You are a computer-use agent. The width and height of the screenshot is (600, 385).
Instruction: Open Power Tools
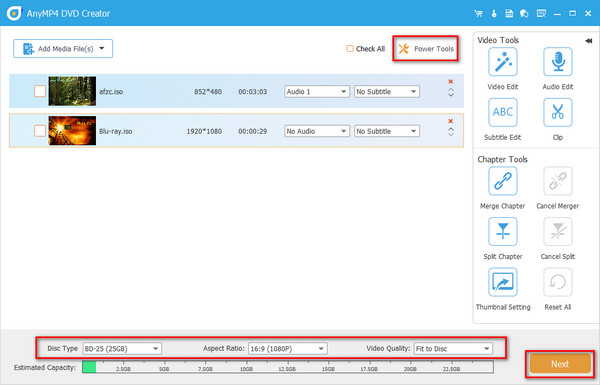click(x=426, y=49)
